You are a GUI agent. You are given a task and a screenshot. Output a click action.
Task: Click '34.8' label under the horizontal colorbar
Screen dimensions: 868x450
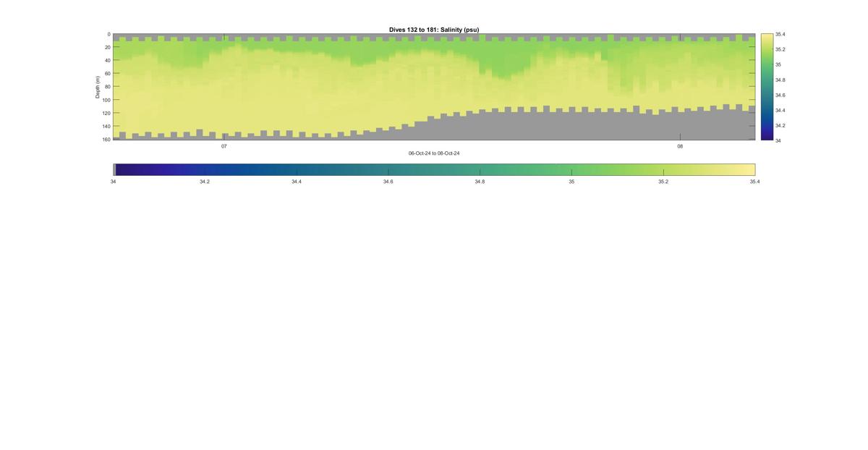point(480,182)
